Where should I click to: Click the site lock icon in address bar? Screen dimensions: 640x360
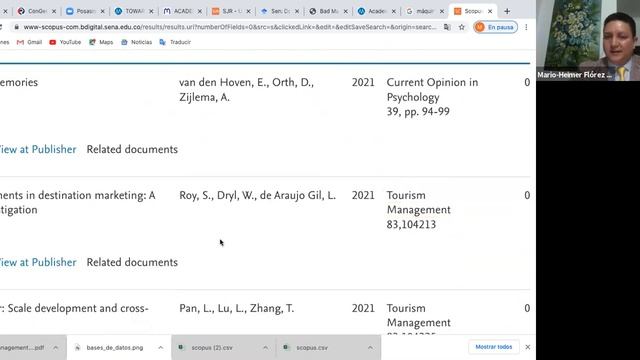pos(16,27)
